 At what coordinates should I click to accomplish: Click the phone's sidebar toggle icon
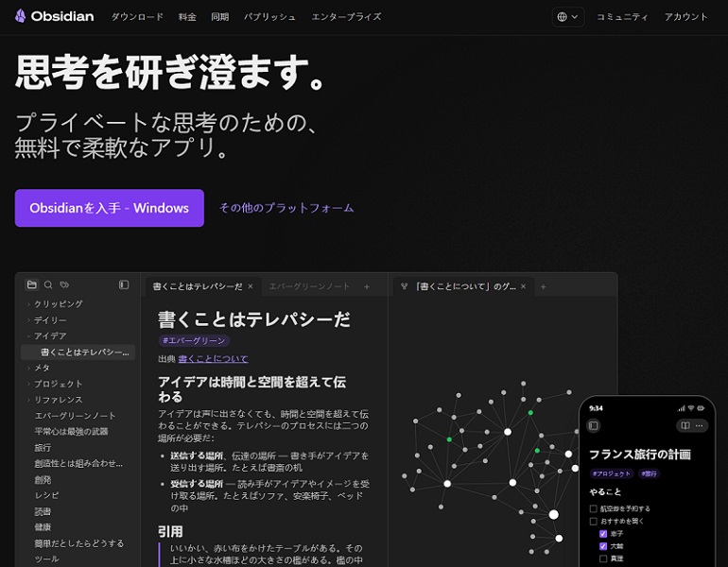pyautogui.click(x=594, y=426)
